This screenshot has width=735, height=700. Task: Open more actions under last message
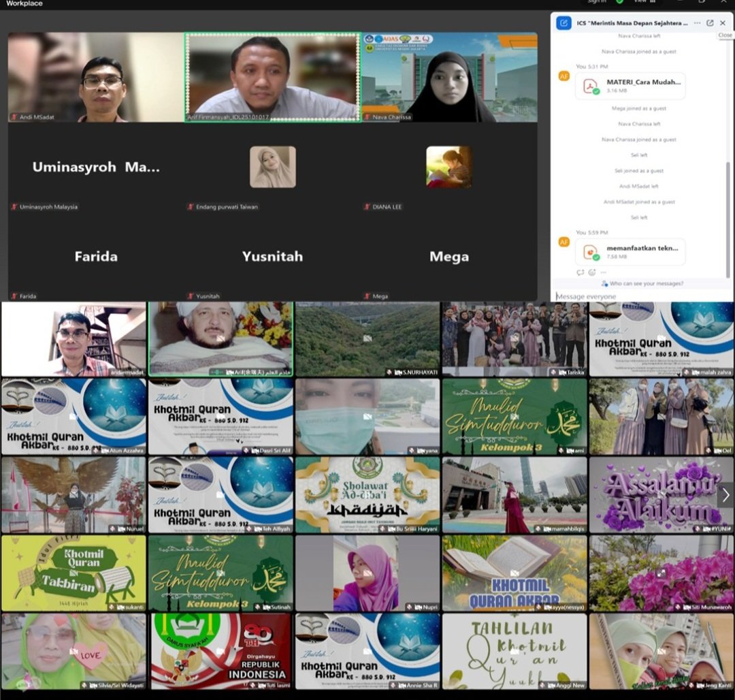tap(603, 272)
